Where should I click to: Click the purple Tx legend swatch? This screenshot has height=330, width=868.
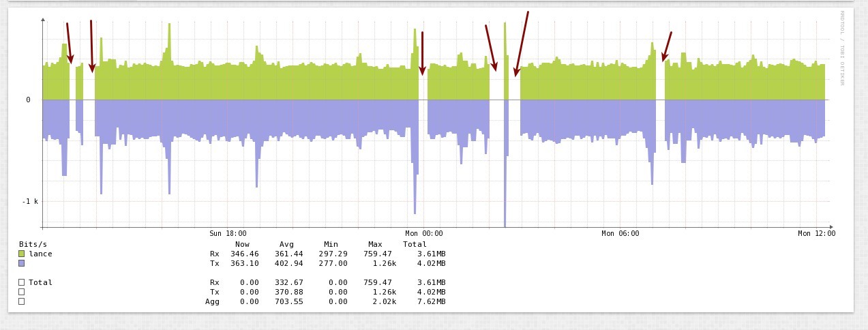22,263
